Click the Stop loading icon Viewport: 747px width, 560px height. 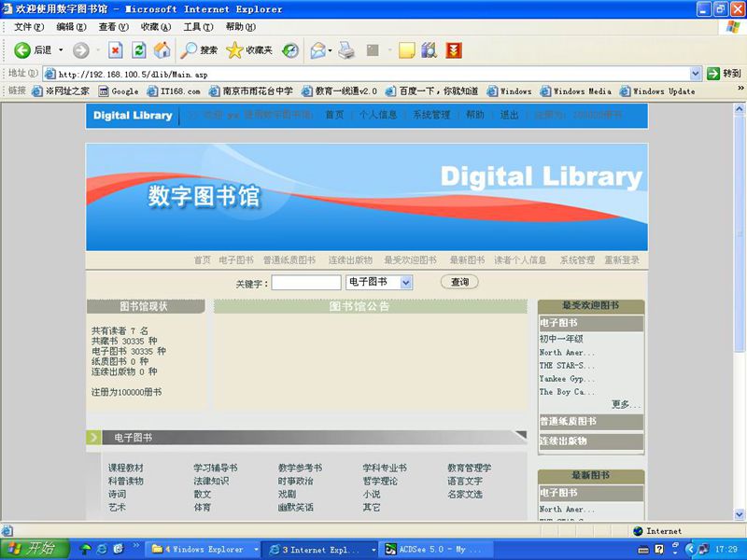116,50
